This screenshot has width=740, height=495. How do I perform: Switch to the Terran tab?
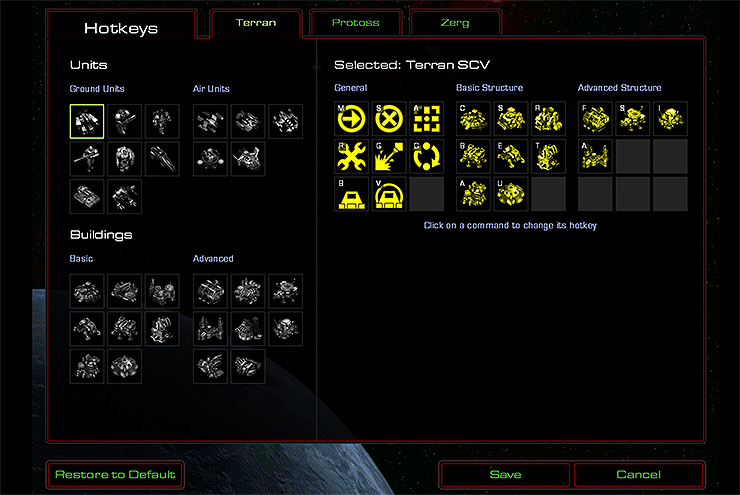[256, 23]
